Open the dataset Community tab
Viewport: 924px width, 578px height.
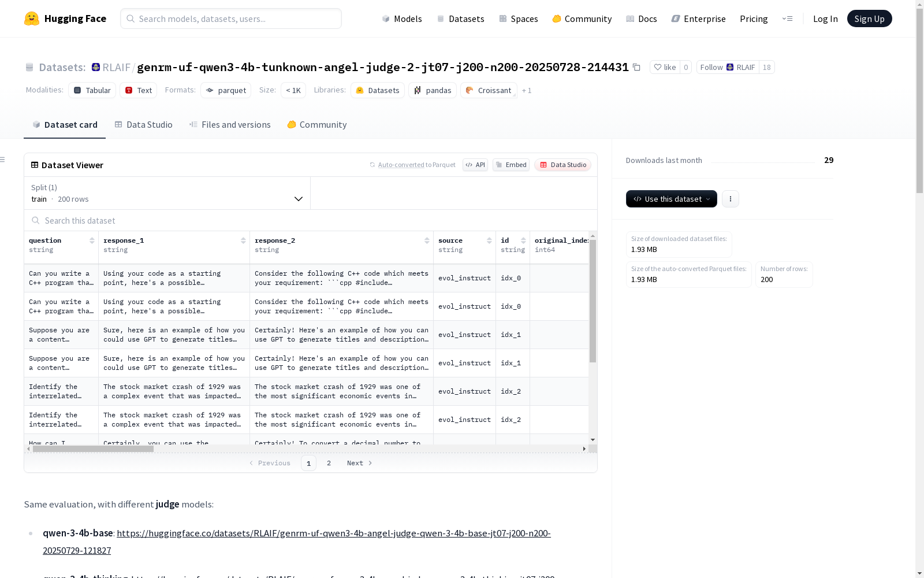click(317, 125)
